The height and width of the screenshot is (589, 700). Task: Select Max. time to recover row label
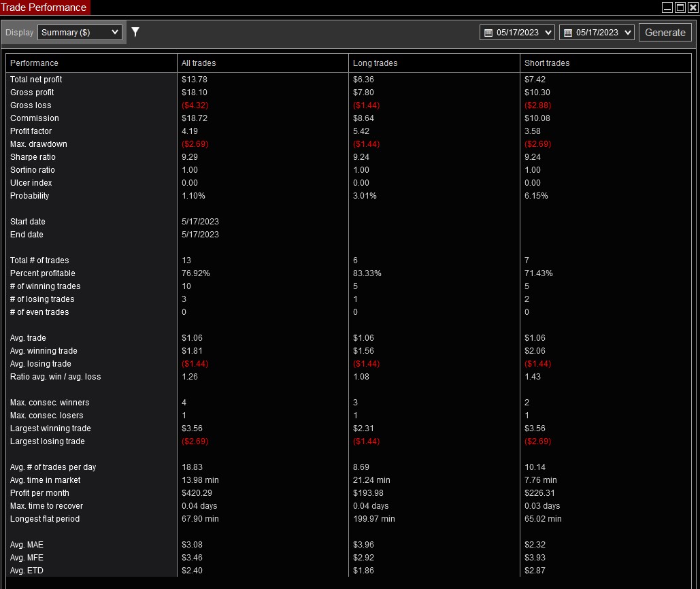pos(46,507)
